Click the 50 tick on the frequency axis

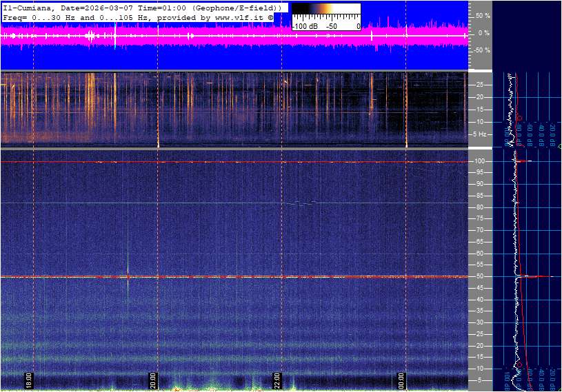pyautogui.click(x=479, y=276)
